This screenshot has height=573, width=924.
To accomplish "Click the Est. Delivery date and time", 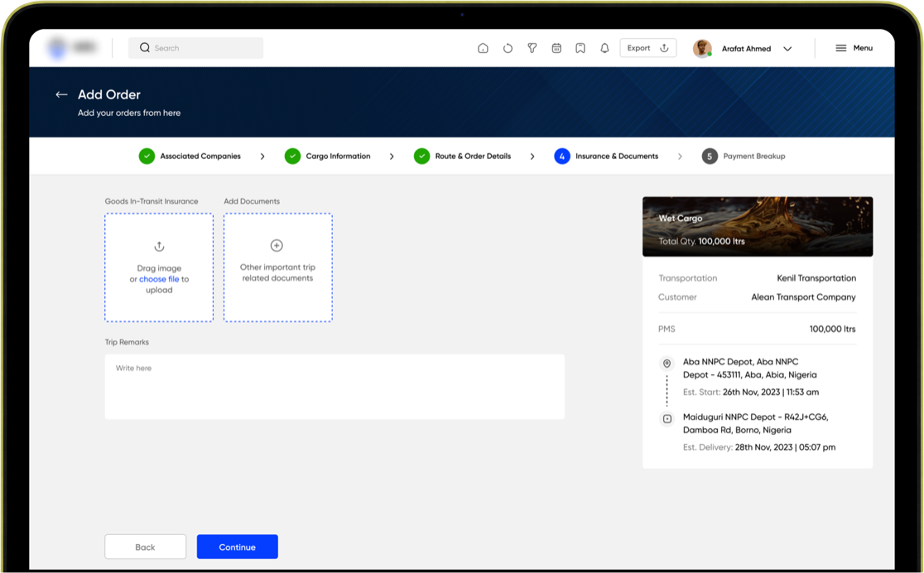I will [785, 447].
